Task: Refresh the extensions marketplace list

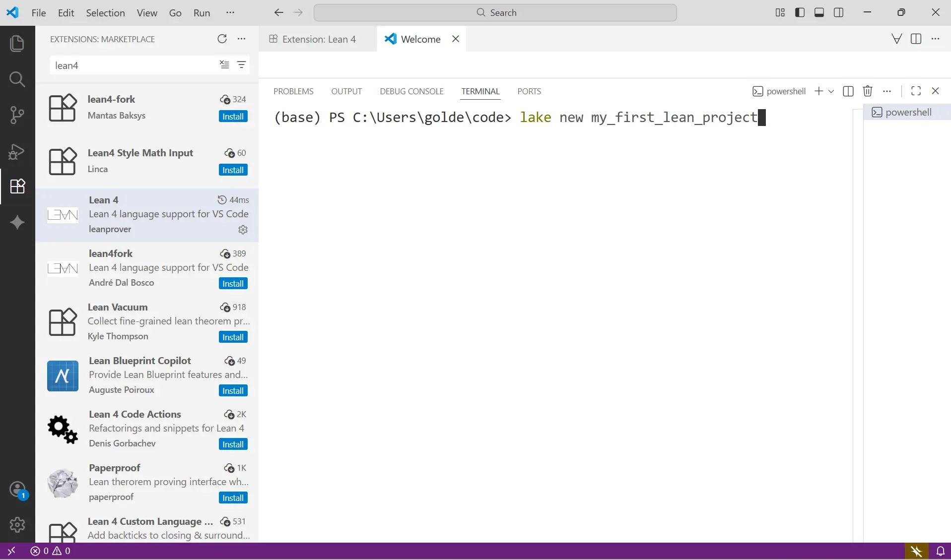Action: coord(222,39)
